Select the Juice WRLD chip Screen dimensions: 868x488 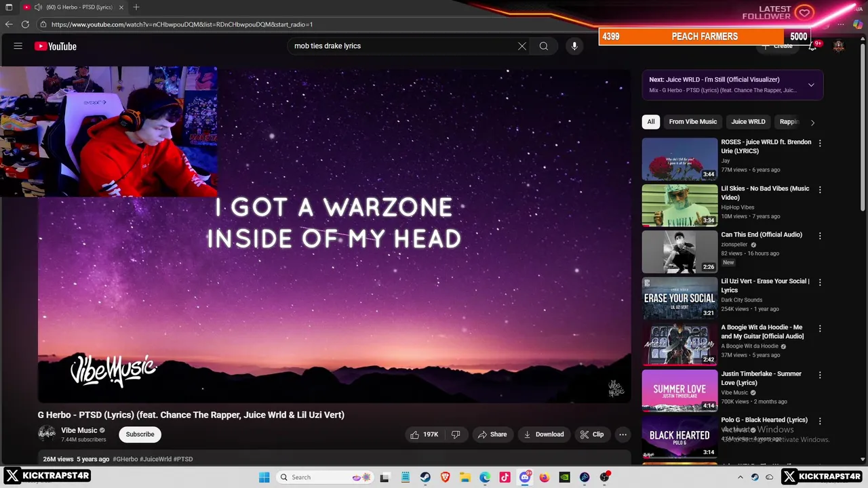click(748, 122)
